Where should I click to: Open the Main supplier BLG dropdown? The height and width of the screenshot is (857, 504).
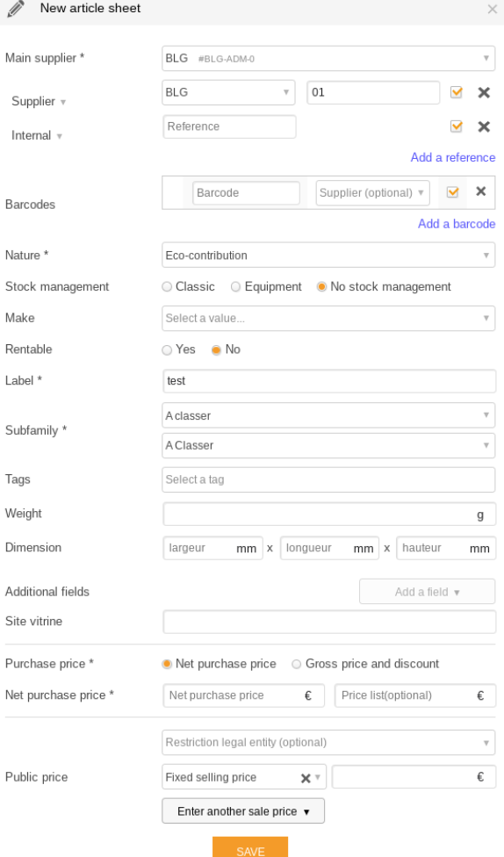click(x=328, y=59)
